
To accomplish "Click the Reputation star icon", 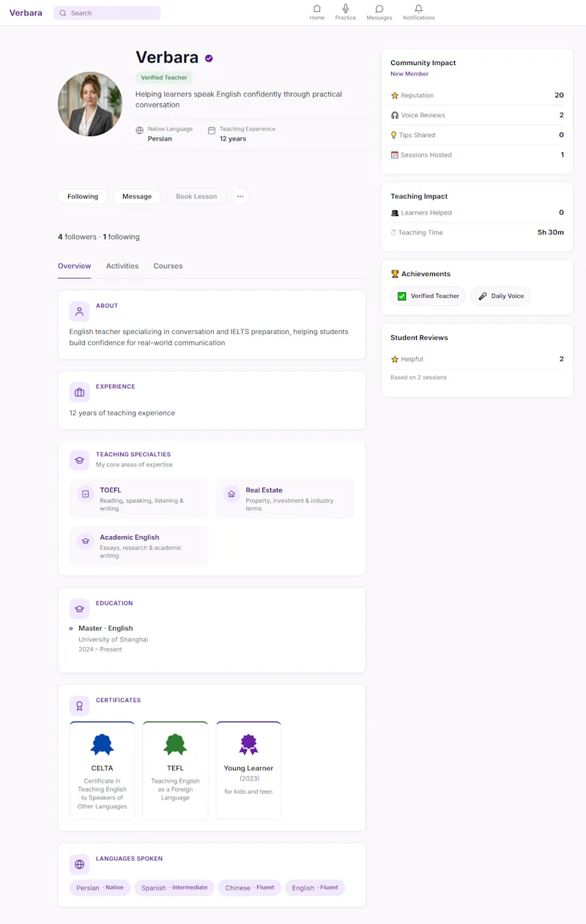I will coord(395,95).
